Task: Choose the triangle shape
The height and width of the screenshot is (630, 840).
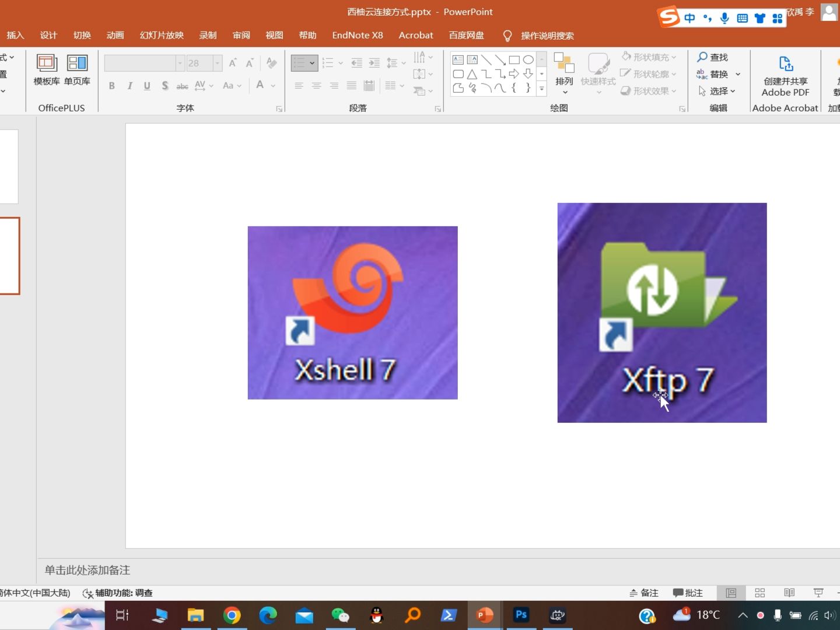Action: tap(472, 74)
